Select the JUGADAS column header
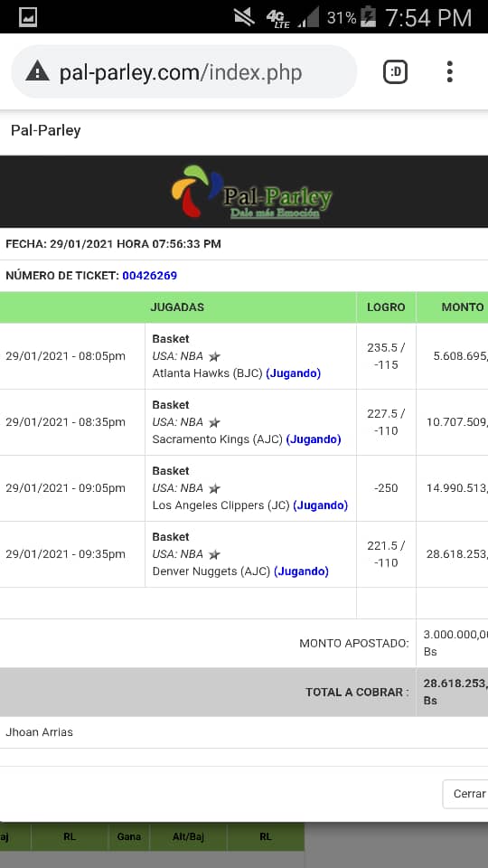 click(x=178, y=307)
